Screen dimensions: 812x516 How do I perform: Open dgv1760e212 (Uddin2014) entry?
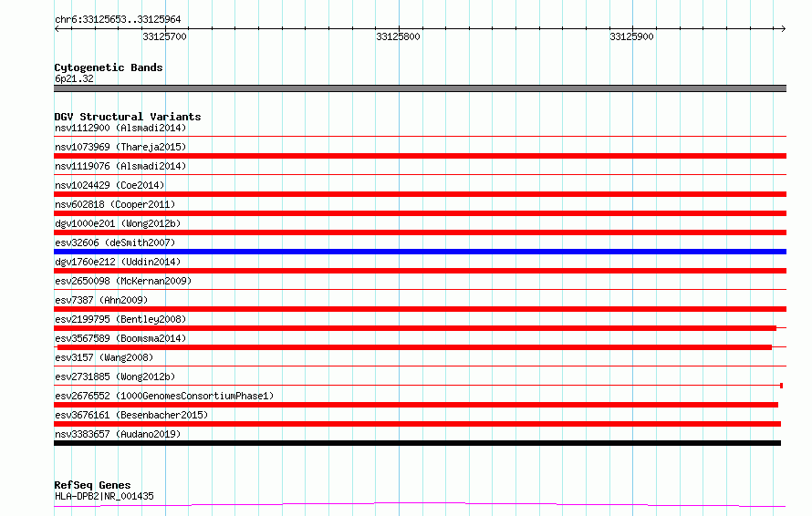tap(118, 262)
